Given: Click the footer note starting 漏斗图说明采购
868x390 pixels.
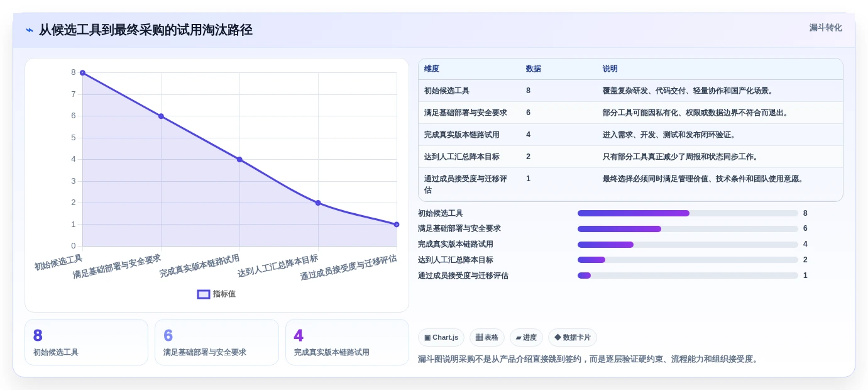Looking at the screenshot, I should coord(590,359).
